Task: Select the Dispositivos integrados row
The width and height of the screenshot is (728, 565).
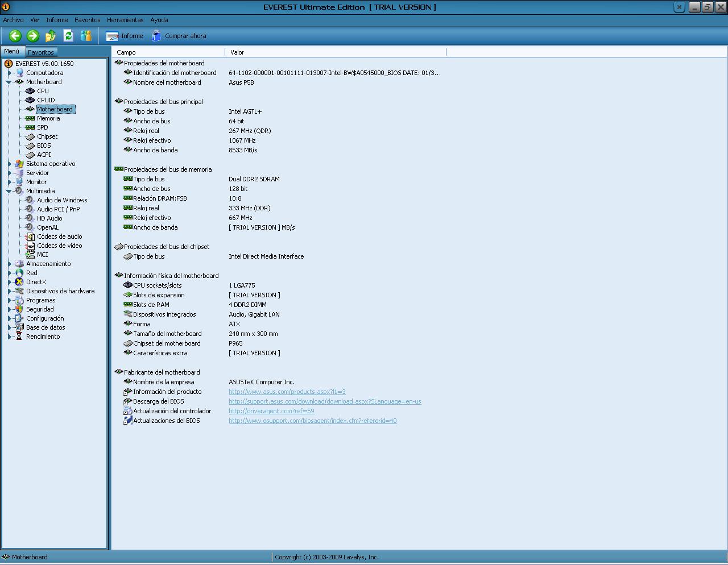Action: [x=279, y=314]
